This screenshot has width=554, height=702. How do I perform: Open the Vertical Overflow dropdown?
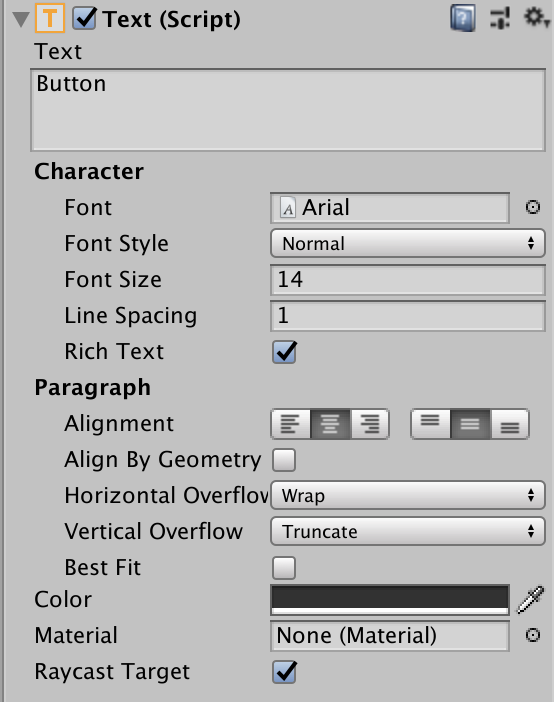pyautogui.click(x=408, y=531)
